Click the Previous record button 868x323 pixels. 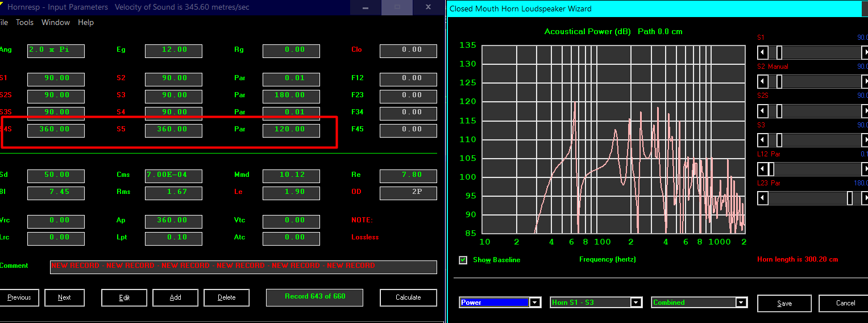19,297
